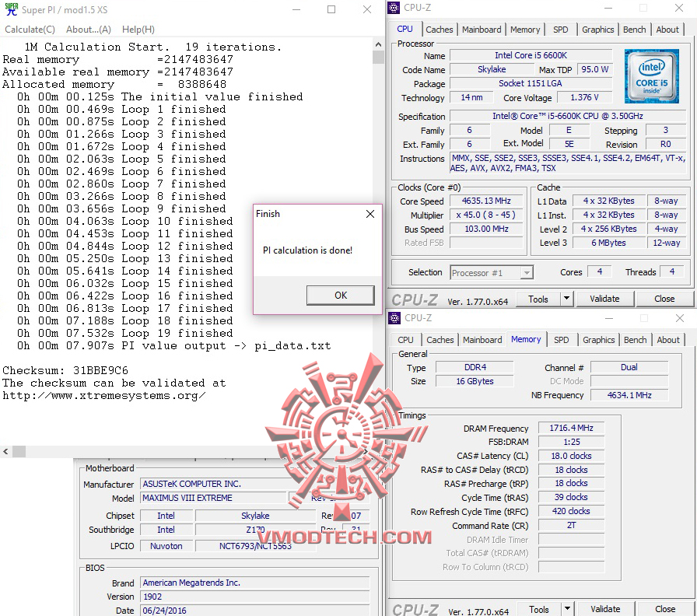Click the Super PI vertical scrollbar thumb

[378, 58]
